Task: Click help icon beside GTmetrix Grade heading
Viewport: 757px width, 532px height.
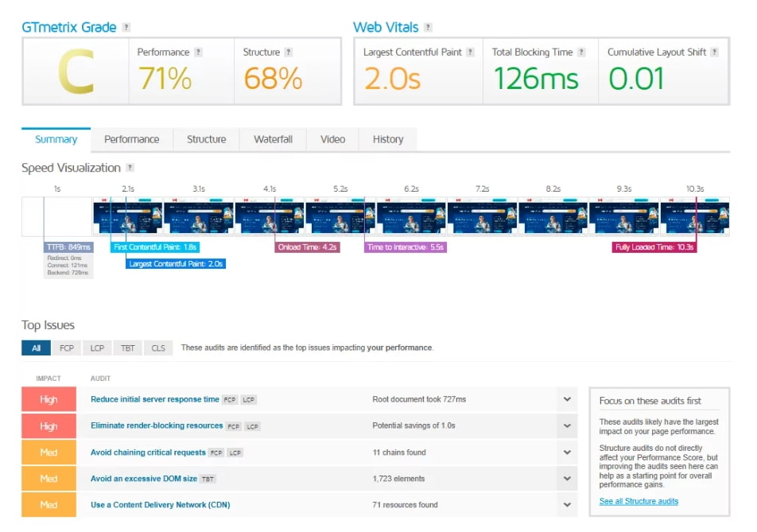Action: click(x=127, y=28)
